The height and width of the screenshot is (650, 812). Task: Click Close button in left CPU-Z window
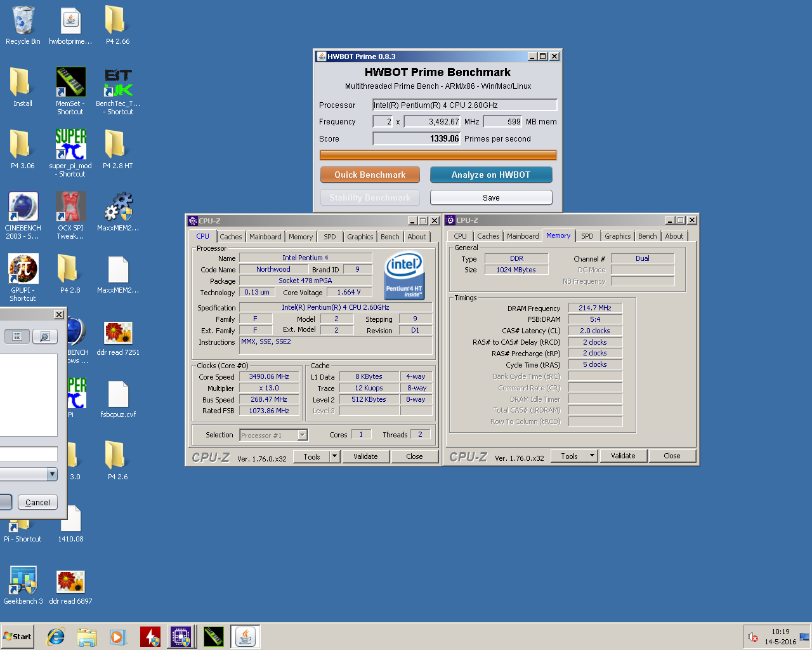point(414,456)
